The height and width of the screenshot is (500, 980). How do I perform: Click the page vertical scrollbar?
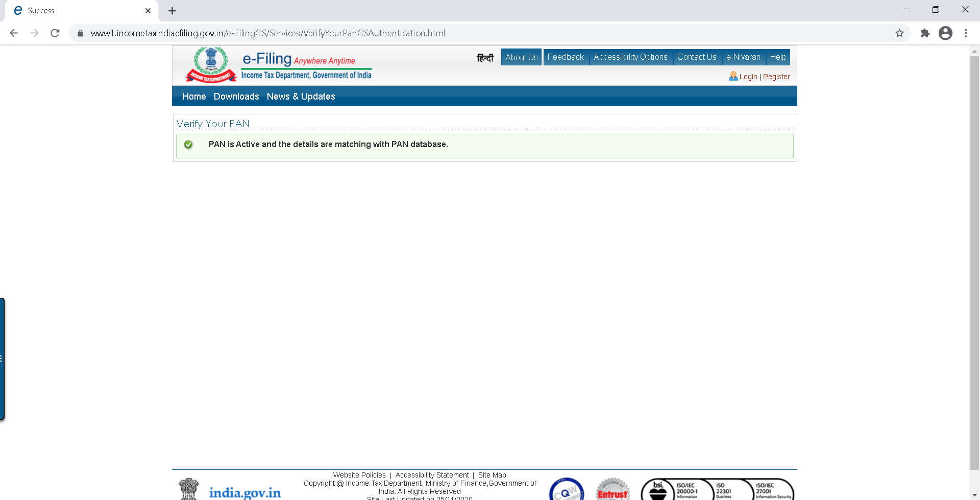pos(974,263)
